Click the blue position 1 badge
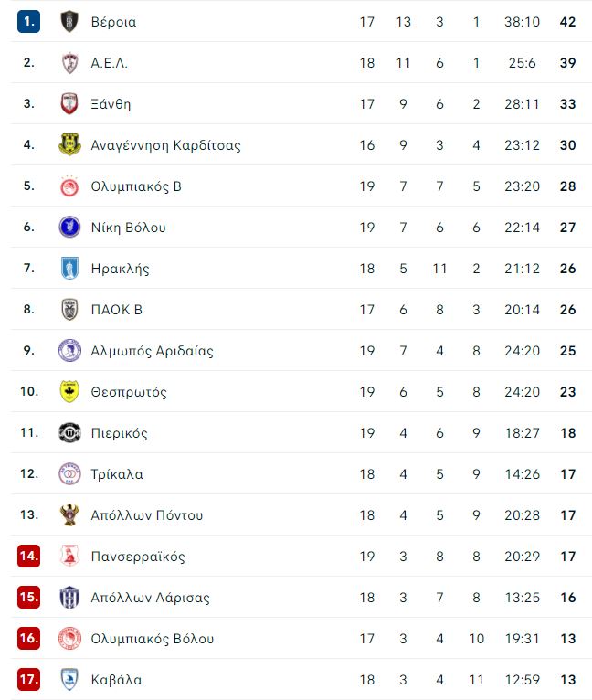The image size is (592, 700). coord(28,21)
